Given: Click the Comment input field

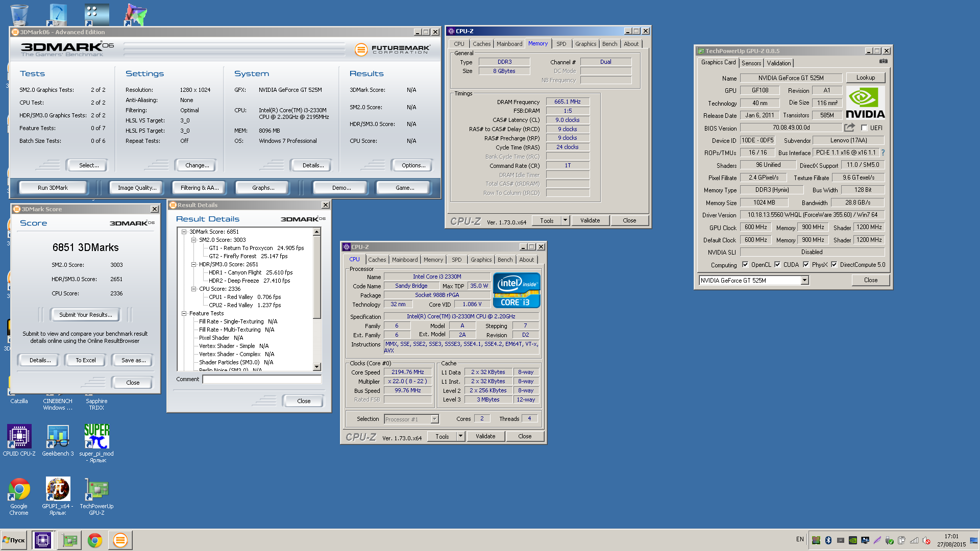Looking at the screenshot, I should click(262, 379).
